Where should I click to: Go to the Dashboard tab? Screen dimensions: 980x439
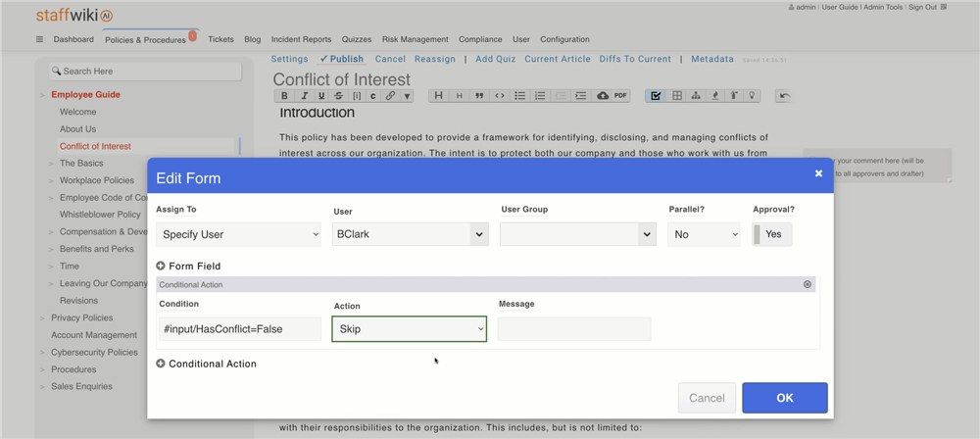click(x=73, y=40)
